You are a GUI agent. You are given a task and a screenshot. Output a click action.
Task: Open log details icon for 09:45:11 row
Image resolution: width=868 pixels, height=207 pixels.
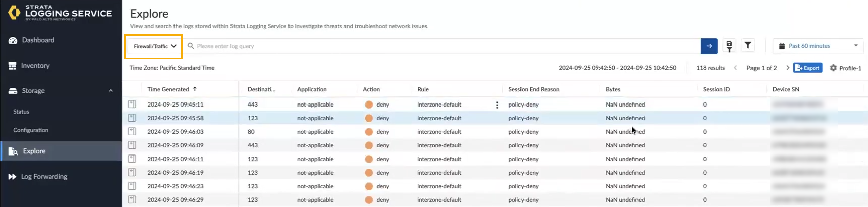click(x=132, y=104)
